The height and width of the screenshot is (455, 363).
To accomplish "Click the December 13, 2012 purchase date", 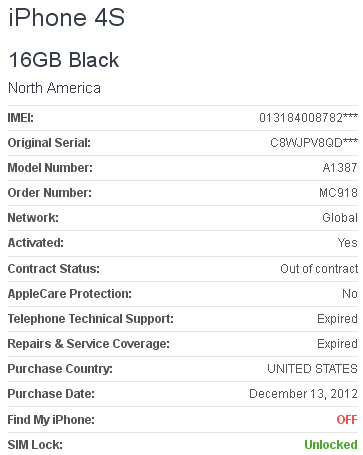I will click(303, 394).
